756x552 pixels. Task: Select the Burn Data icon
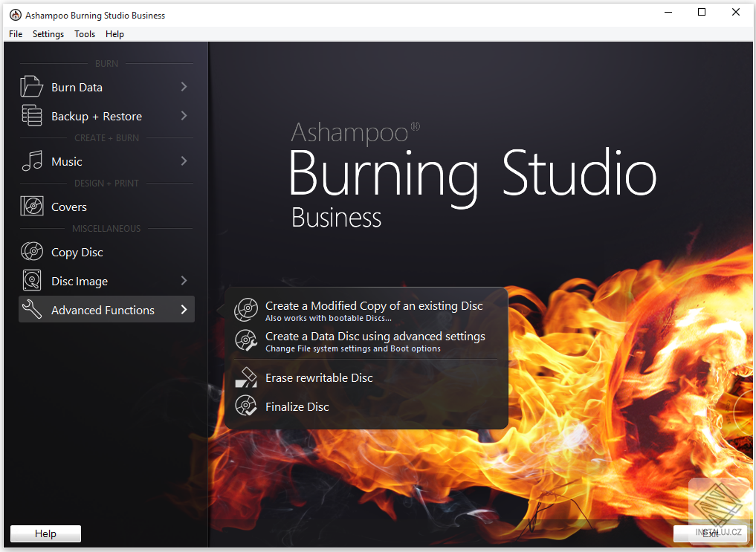(x=31, y=86)
